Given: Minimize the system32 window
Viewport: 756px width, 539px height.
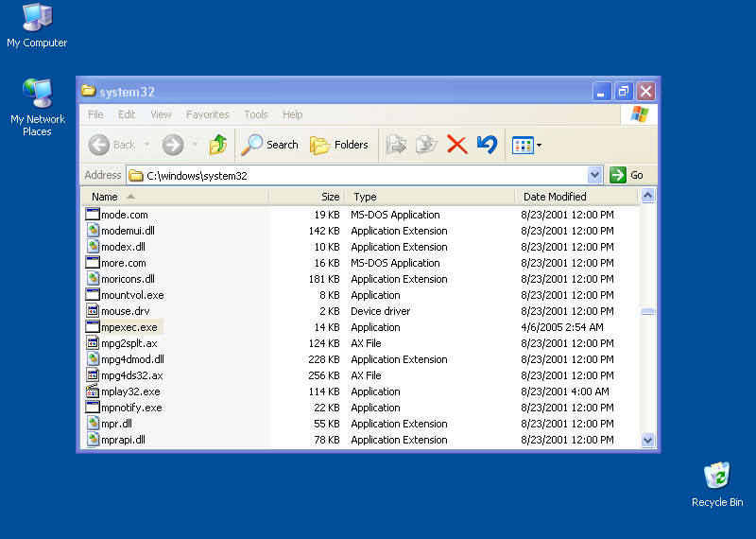Looking at the screenshot, I should 601,91.
